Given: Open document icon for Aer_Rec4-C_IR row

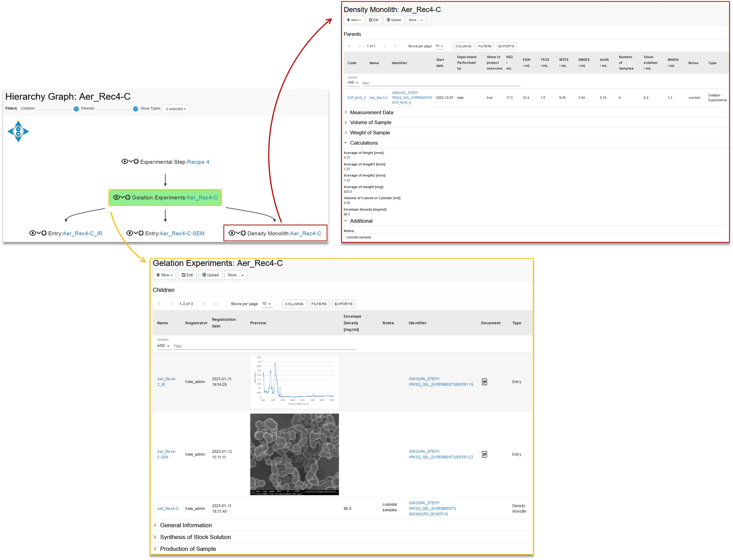Looking at the screenshot, I should tap(484, 382).
